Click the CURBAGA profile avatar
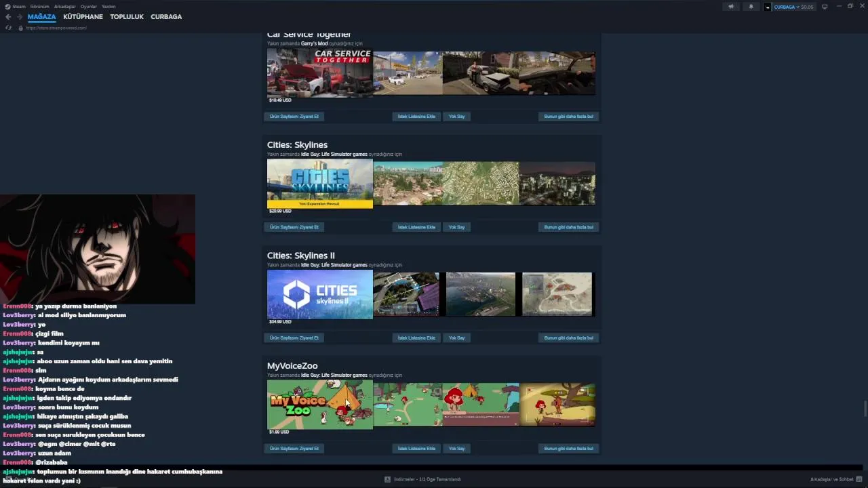Viewport: 868px width, 488px height. 768,7
